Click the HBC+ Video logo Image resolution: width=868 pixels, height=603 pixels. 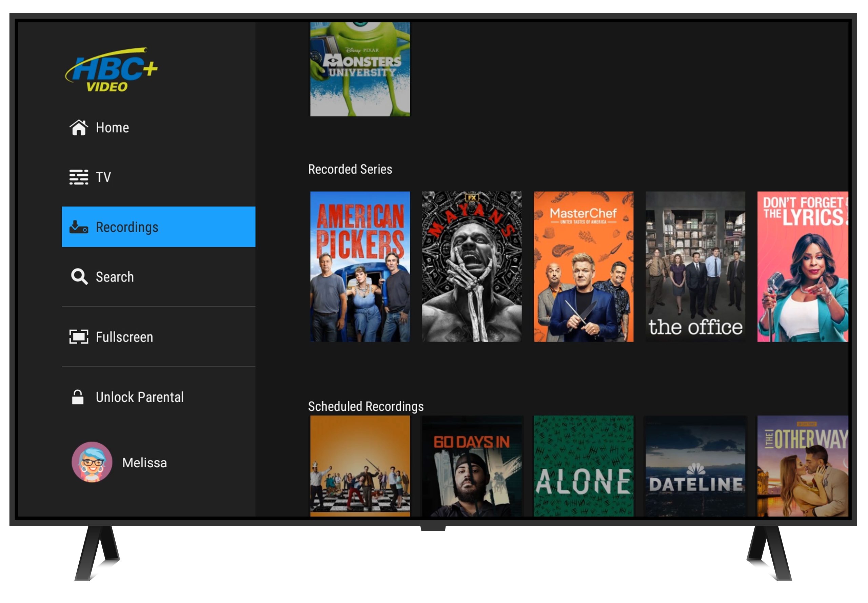pyautogui.click(x=112, y=70)
